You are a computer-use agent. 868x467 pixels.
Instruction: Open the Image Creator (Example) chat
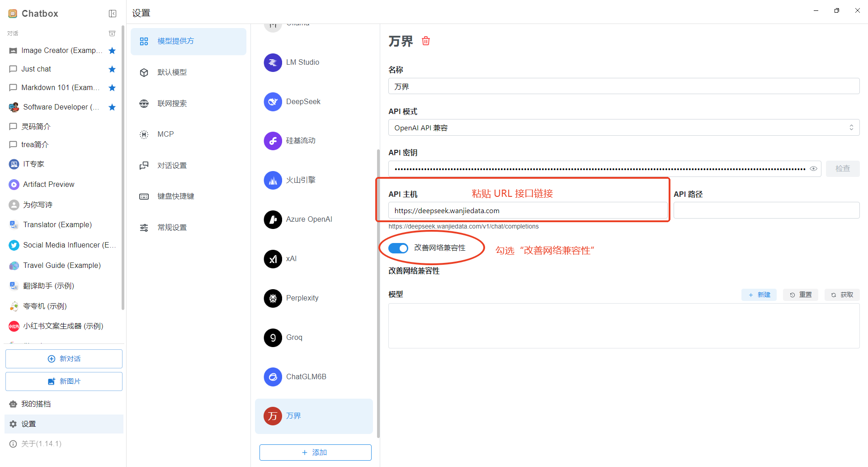coord(62,51)
